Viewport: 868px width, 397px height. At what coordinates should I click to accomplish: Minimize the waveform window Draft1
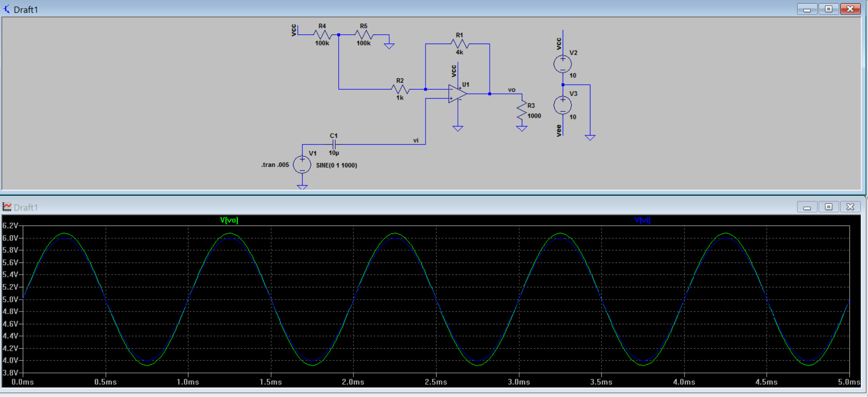click(x=807, y=207)
